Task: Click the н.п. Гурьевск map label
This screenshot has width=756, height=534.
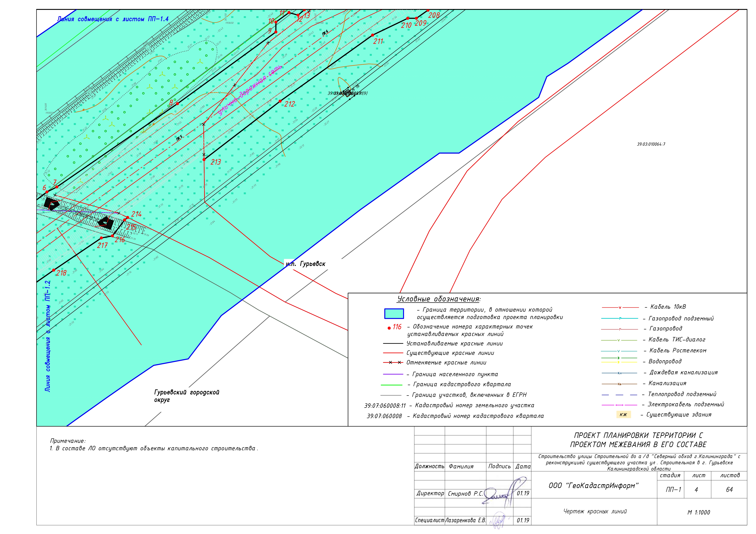Action: click(x=306, y=264)
